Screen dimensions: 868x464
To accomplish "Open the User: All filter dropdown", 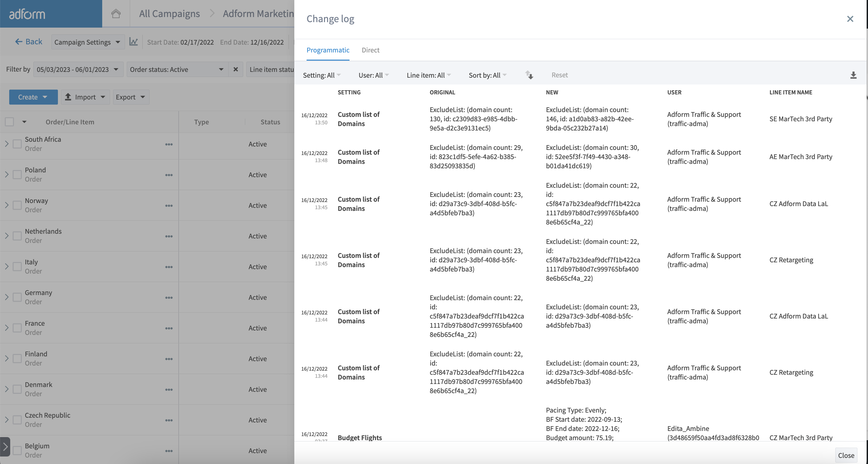I will tap(373, 75).
